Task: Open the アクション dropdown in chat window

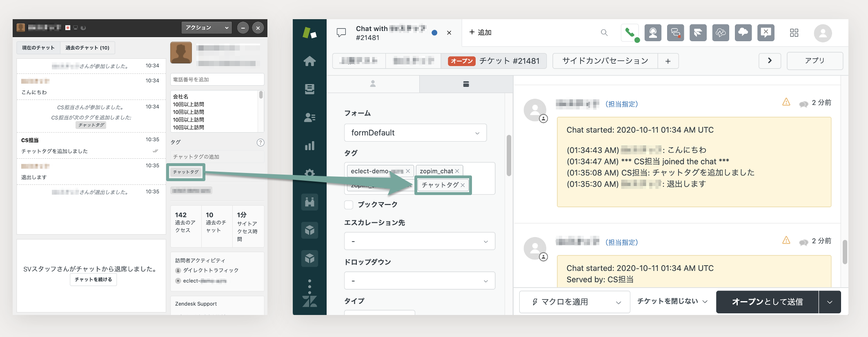Action: tap(207, 28)
